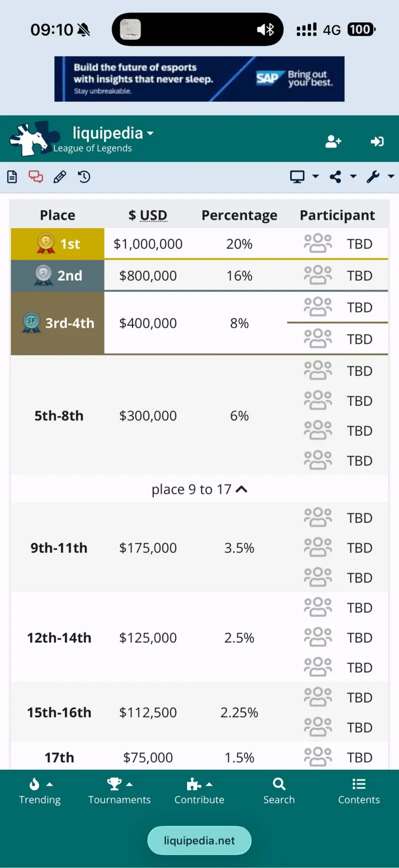Open the Contents list
This screenshot has height=868, width=399.
pos(359,791)
